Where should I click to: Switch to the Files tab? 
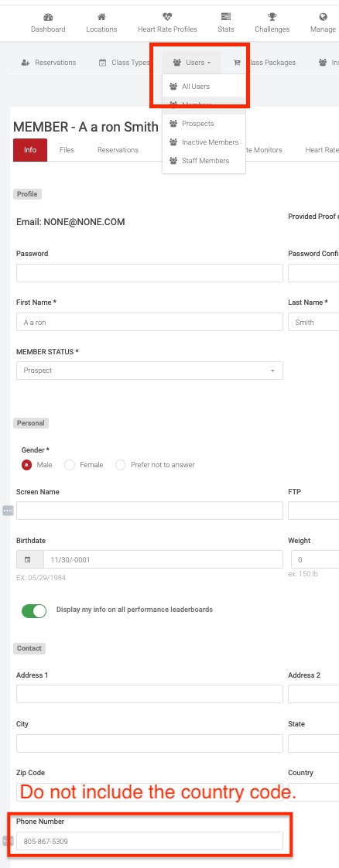67,150
